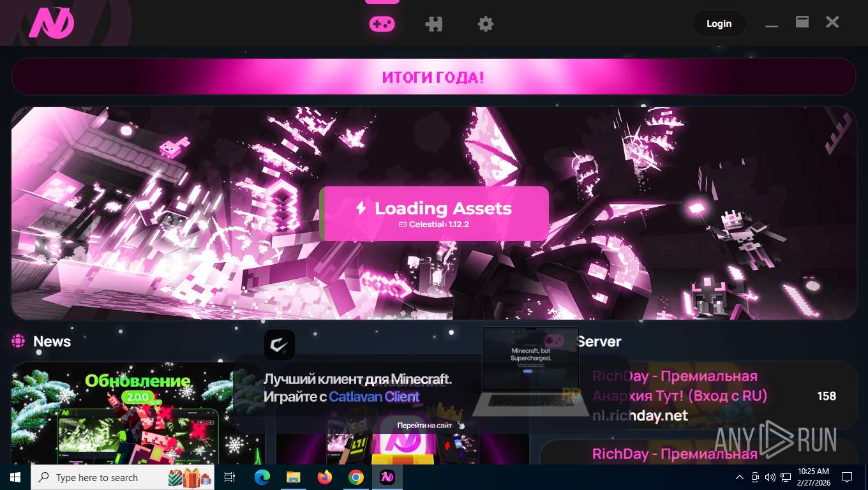The height and width of the screenshot is (490, 868).
Task: Open the second RichDay server card
Action: 698,452
